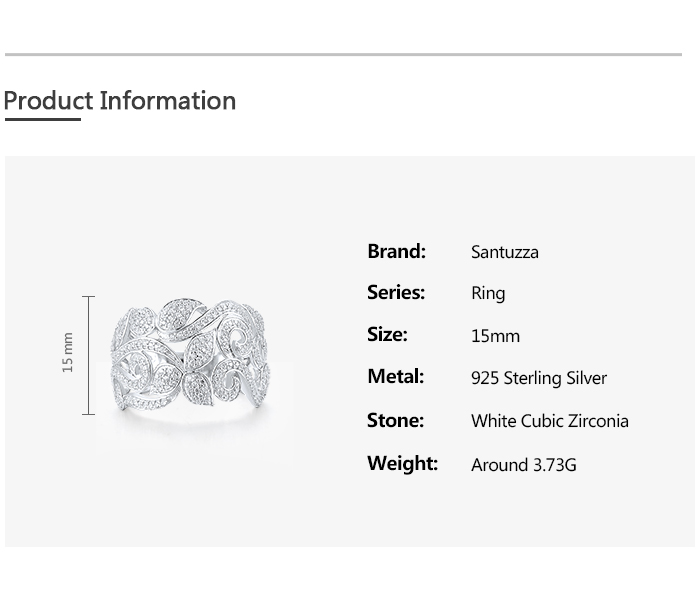Click the Series label

tap(396, 293)
